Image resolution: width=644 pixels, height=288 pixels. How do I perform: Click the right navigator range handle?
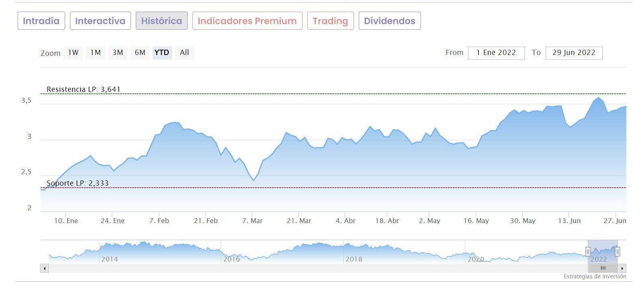617,251
